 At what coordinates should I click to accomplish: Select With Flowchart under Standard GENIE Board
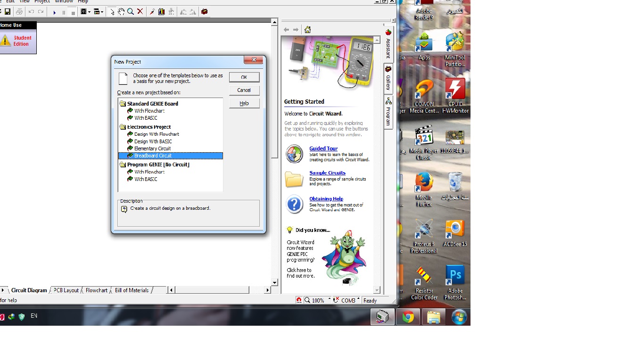click(x=146, y=111)
